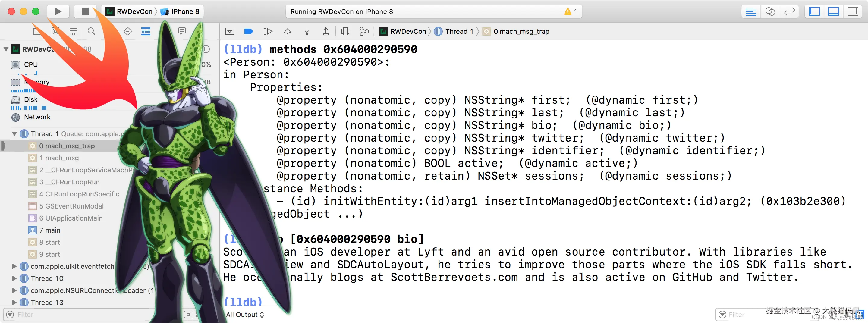
Task: Click the warning indicator in status bar
Action: pos(571,11)
